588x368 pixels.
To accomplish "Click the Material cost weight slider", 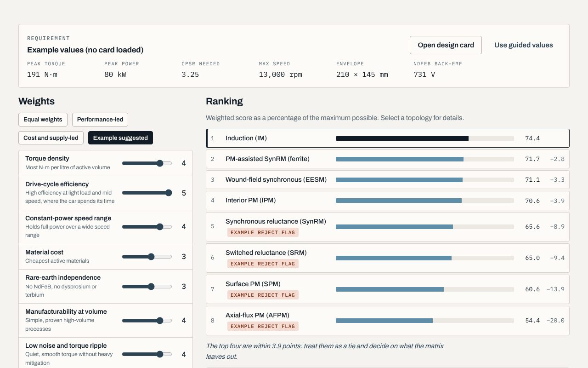I will point(147,257).
